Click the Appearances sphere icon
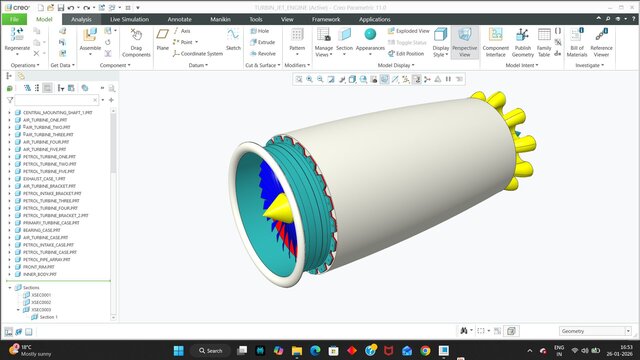640x360 pixels. coord(370,34)
